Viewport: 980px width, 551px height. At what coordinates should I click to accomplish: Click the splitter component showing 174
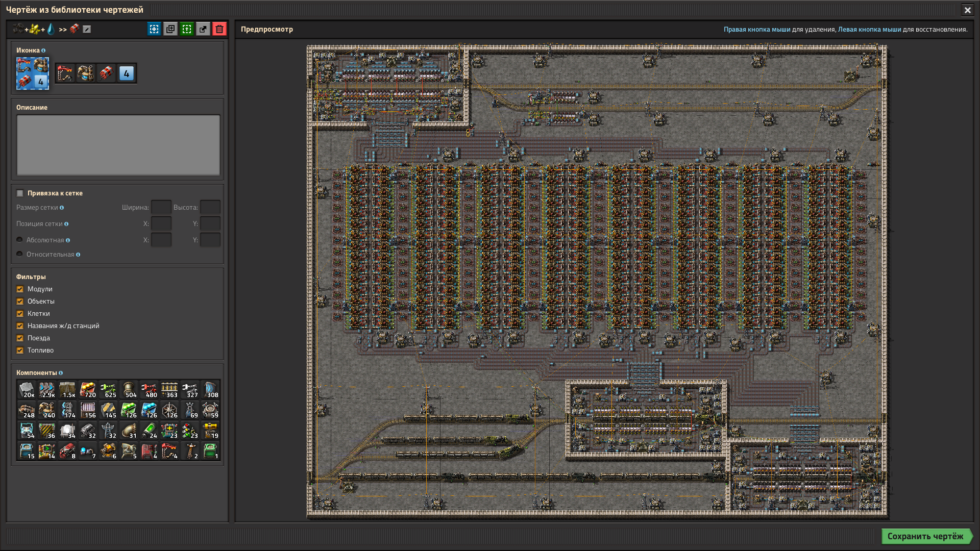point(67,410)
